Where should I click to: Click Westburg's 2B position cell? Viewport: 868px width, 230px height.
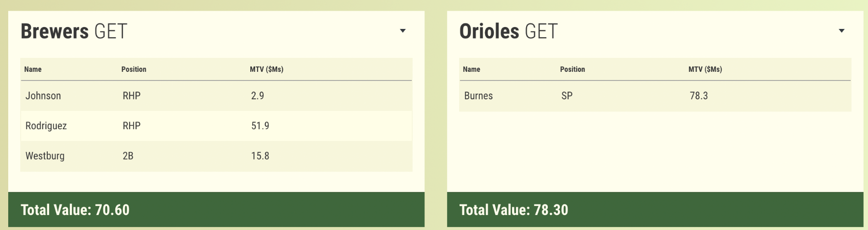click(128, 156)
